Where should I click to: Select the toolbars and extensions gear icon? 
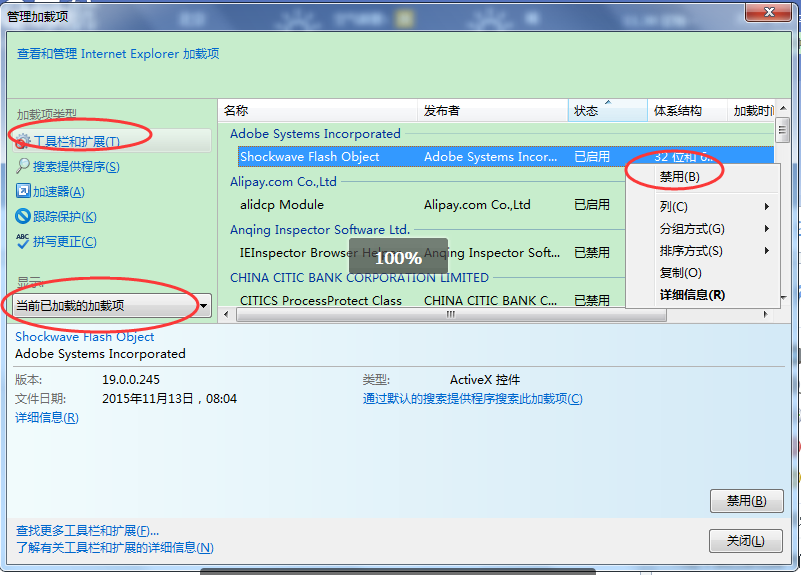pos(24,142)
